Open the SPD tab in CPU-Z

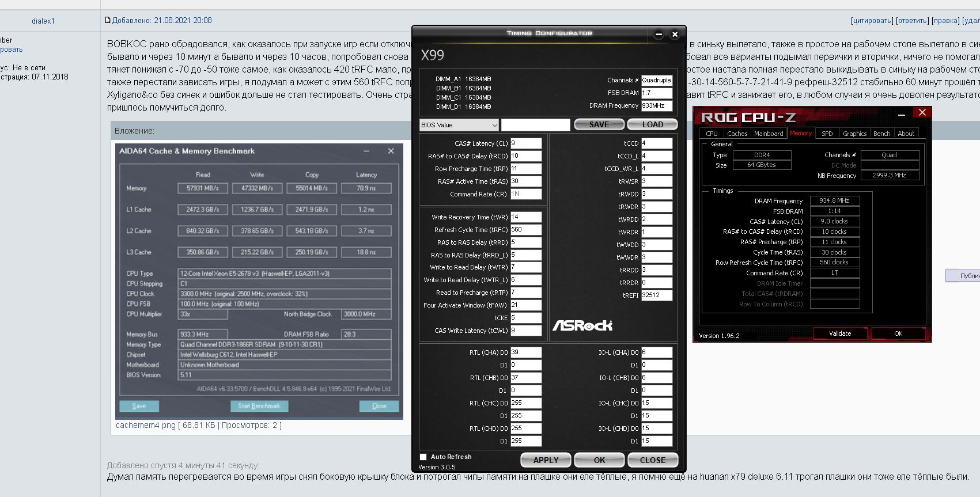tap(827, 134)
